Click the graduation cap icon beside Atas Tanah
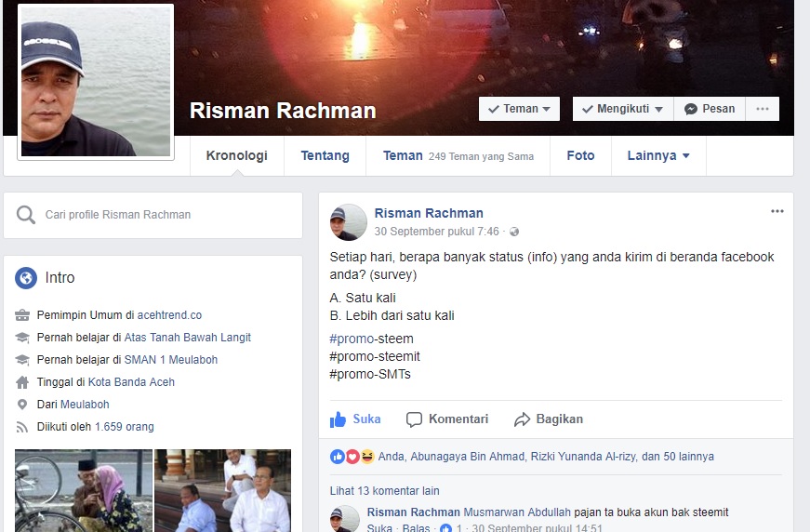810x532 pixels. pyautogui.click(x=22, y=338)
